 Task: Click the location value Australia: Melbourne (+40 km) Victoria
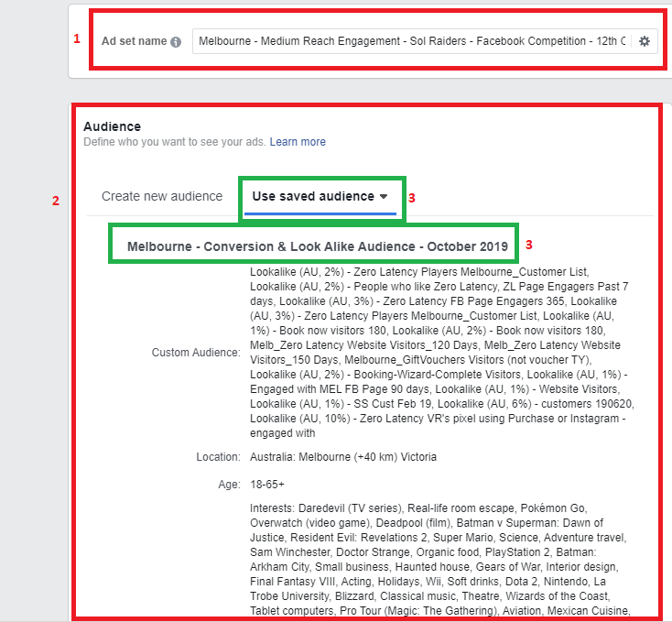[x=343, y=457]
